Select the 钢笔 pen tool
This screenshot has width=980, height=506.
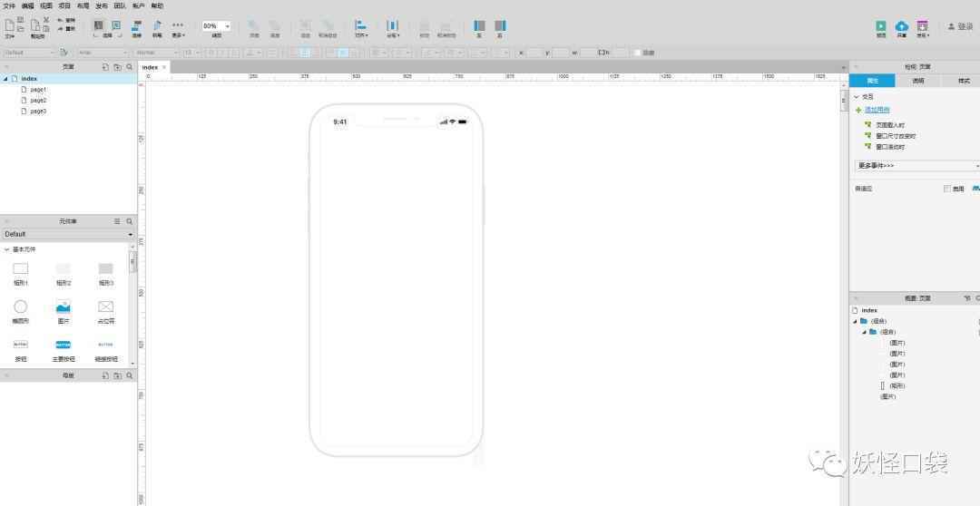[158, 28]
